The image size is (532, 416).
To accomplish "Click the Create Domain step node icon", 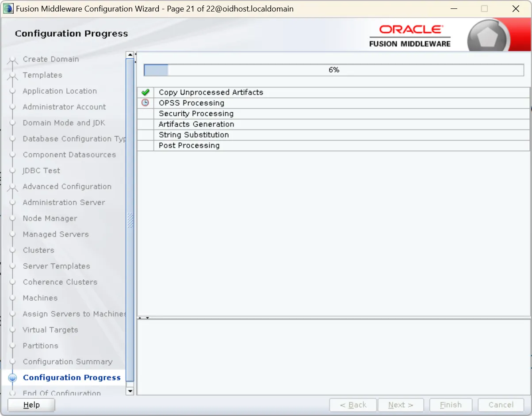I will click(x=12, y=61).
